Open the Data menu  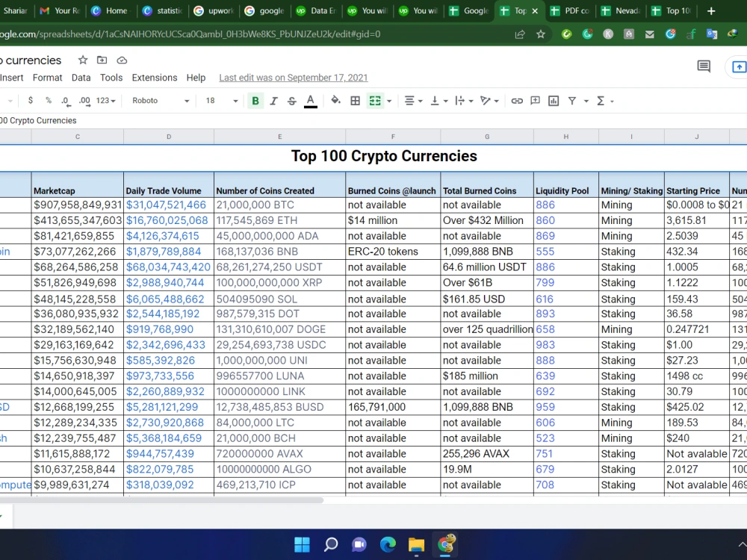pos(81,78)
